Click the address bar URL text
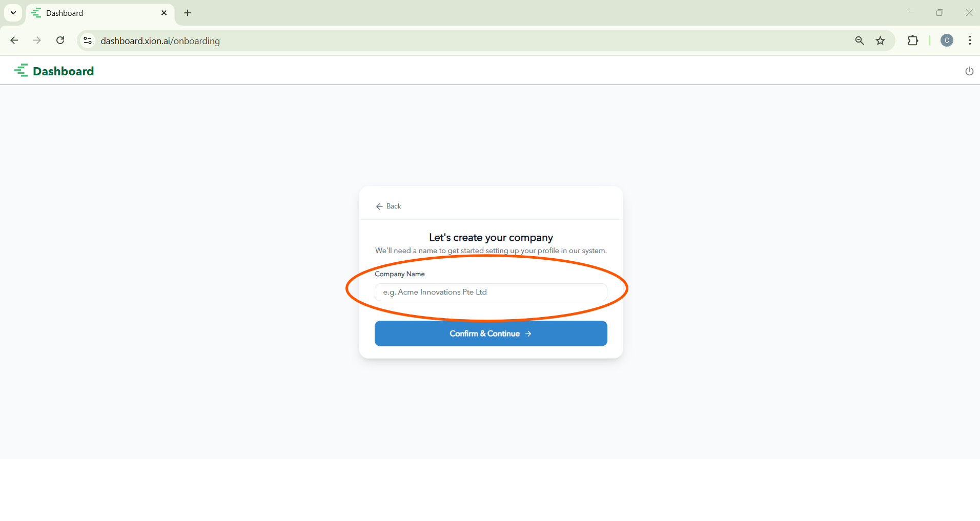This screenshot has height=521, width=980. point(160,40)
